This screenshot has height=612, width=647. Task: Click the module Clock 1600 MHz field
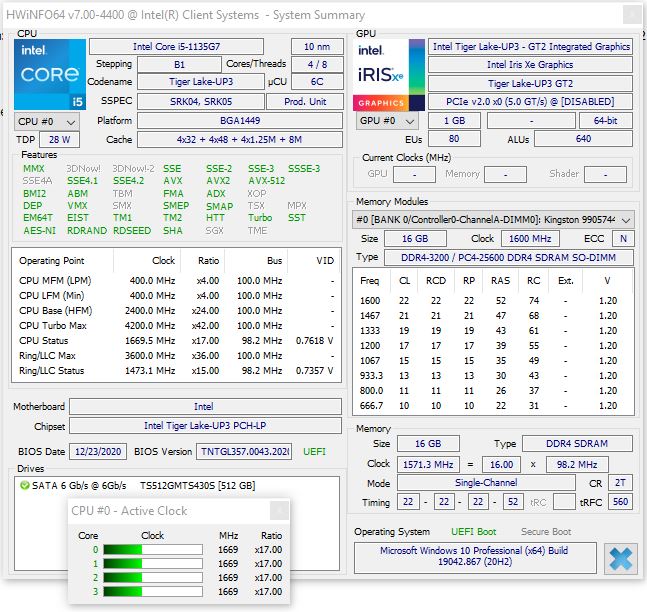tap(530, 239)
